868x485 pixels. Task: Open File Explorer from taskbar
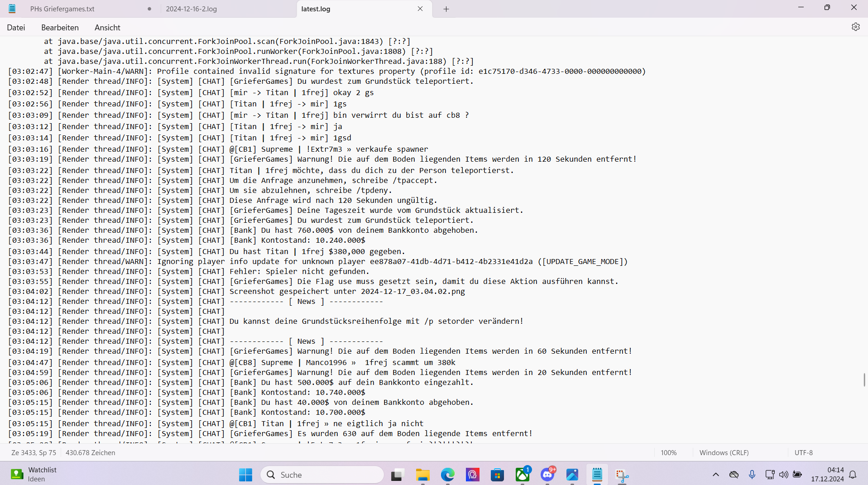[423, 475]
